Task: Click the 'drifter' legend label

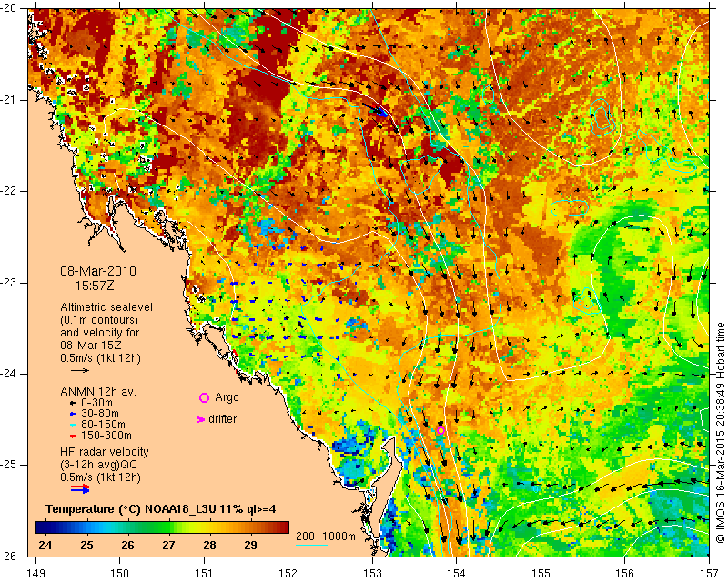Action: point(222,419)
